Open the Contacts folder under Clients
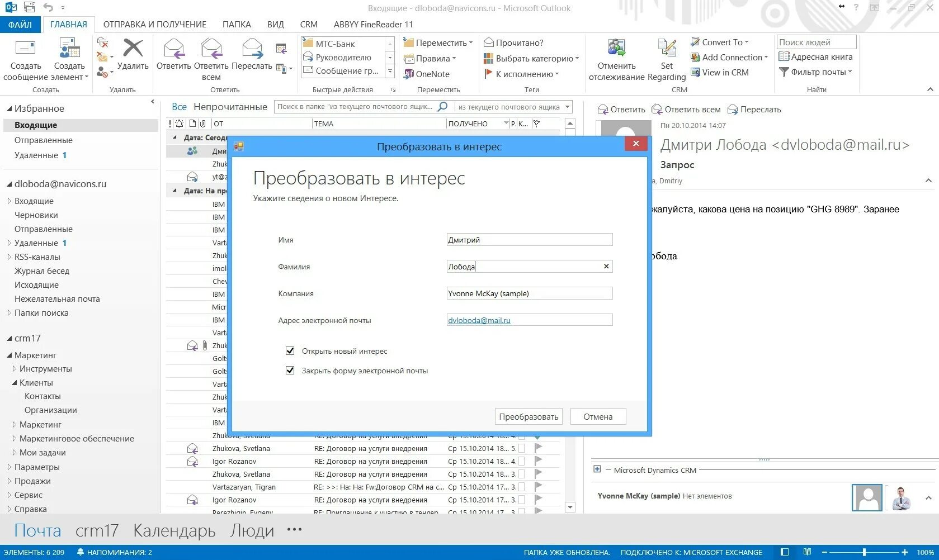 point(43,396)
